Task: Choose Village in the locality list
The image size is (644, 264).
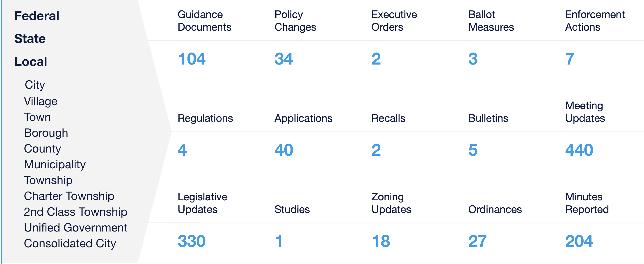Action: click(41, 102)
